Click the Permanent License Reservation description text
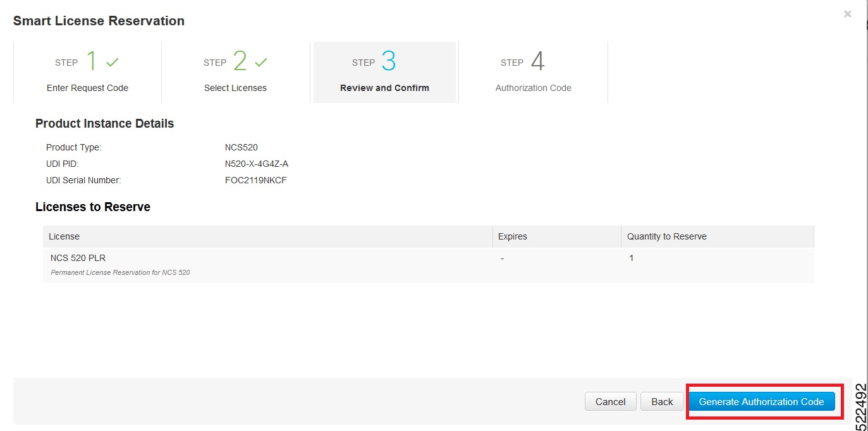This screenshot has width=868, height=431. pyautogui.click(x=120, y=272)
